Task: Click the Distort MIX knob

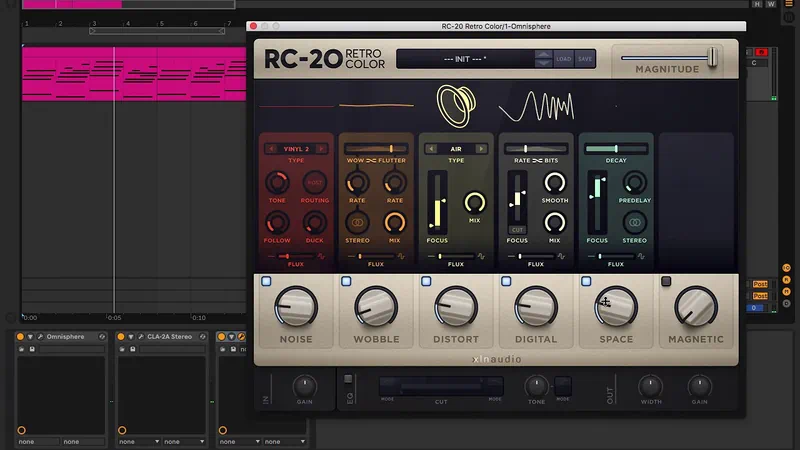Action: pos(475,202)
